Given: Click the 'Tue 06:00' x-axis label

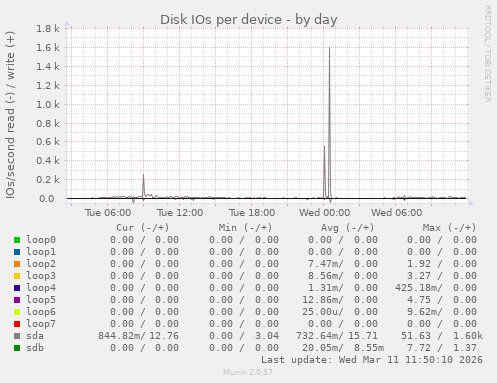Looking at the screenshot, I should (x=108, y=213).
